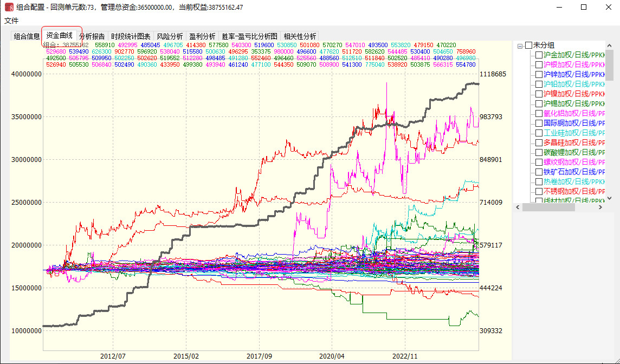The width and height of the screenshot is (620, 364).
Task: Tick the 沪银加权 checkbox
Action: tap(539, 65)
